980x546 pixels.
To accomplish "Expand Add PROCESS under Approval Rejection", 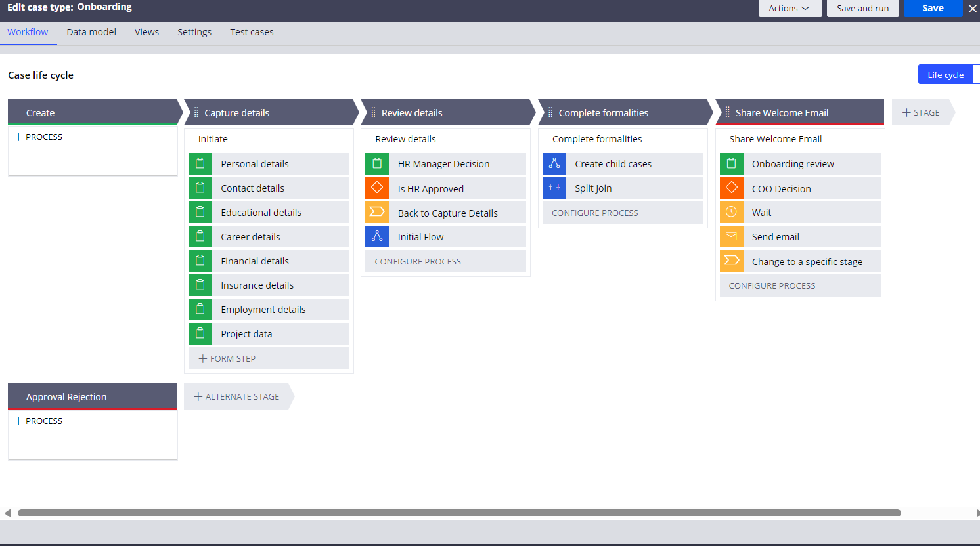I will pyautogui.click(x=39, y=421).
